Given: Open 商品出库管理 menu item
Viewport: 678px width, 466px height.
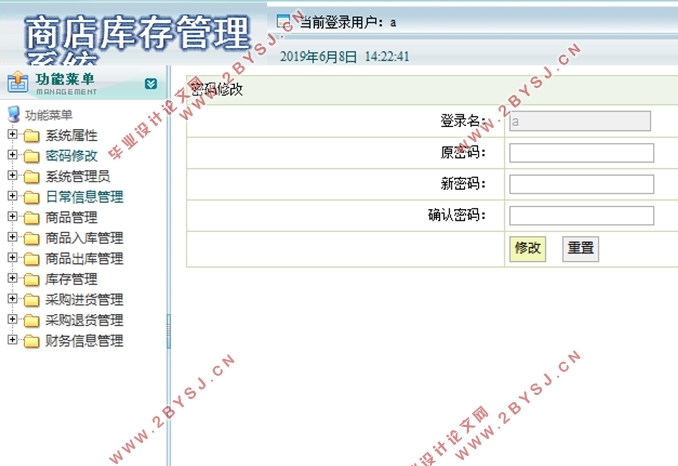Looking at the screenshot, I should tap(84, 259).
